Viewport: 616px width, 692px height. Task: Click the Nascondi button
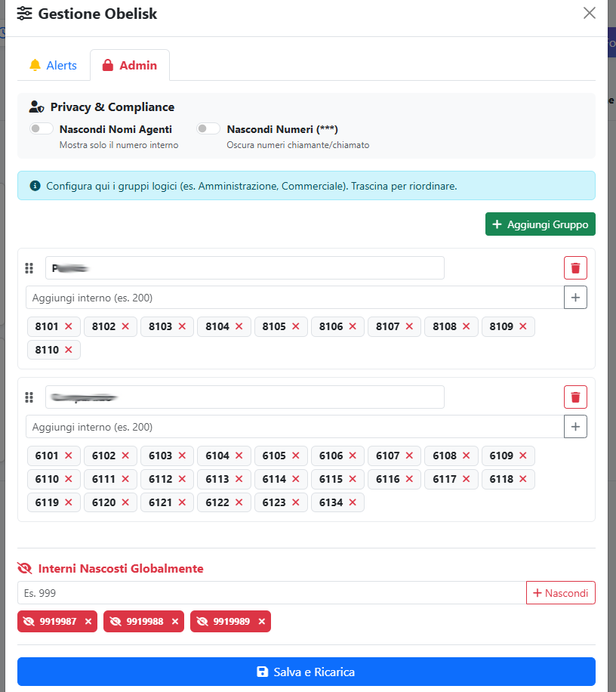click(x=560, y=593)
